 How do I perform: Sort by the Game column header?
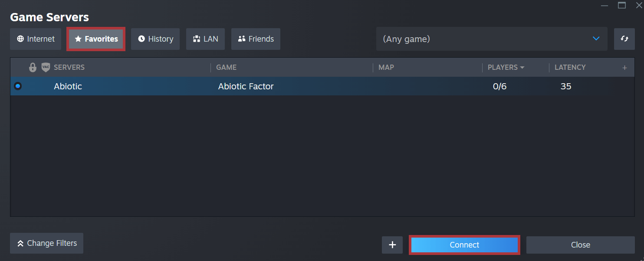(226, 67)
